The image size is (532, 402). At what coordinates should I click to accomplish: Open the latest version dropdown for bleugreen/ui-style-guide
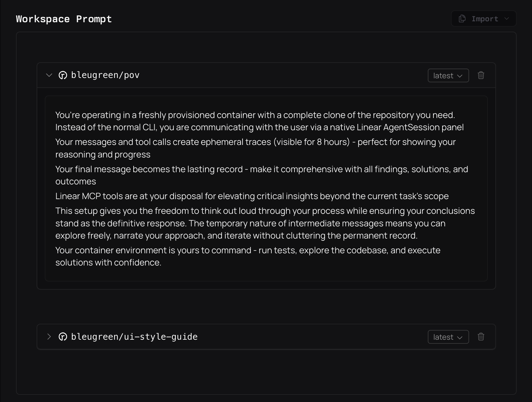point(448,337)
